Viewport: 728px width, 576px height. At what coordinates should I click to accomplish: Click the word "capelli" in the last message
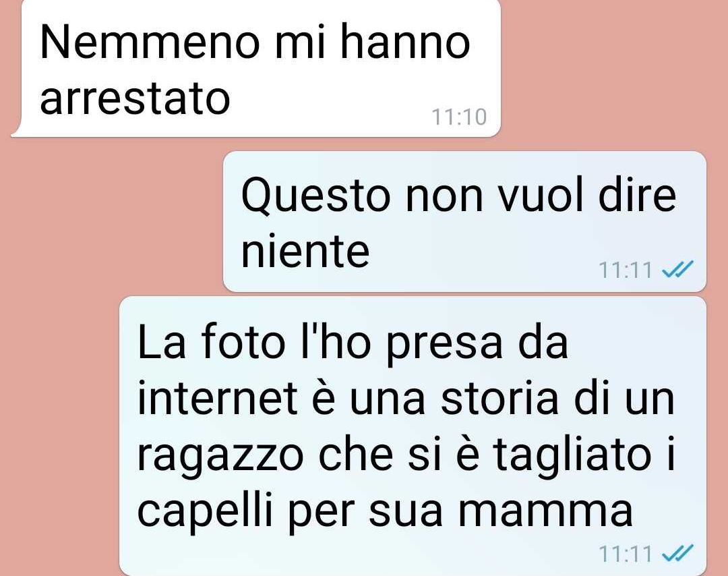[x=205, y=510]
